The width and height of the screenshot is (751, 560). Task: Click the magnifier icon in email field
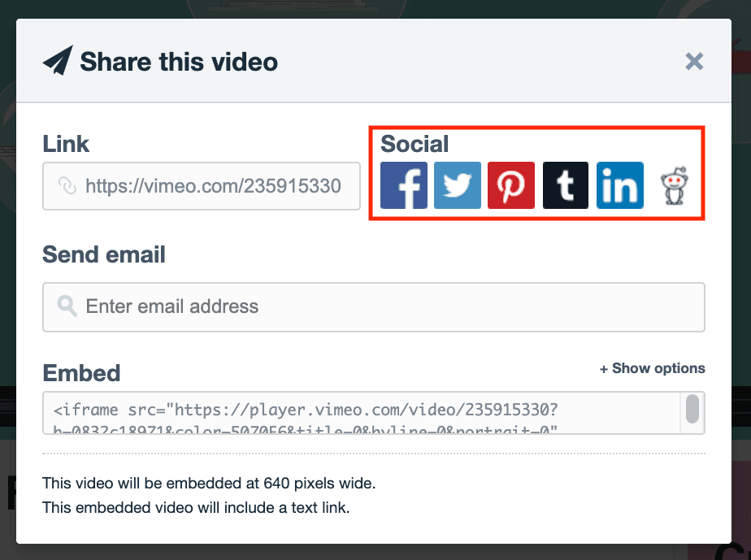(67, 306)
